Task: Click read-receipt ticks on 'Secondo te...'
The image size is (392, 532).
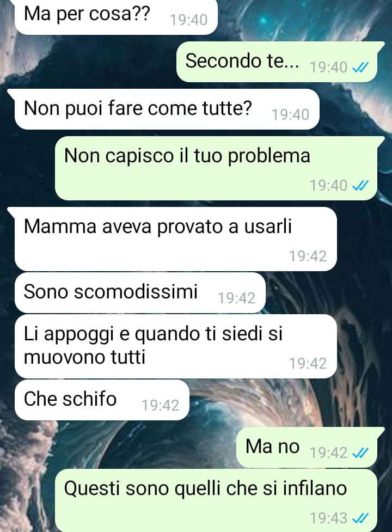Action: pos(360,68)
